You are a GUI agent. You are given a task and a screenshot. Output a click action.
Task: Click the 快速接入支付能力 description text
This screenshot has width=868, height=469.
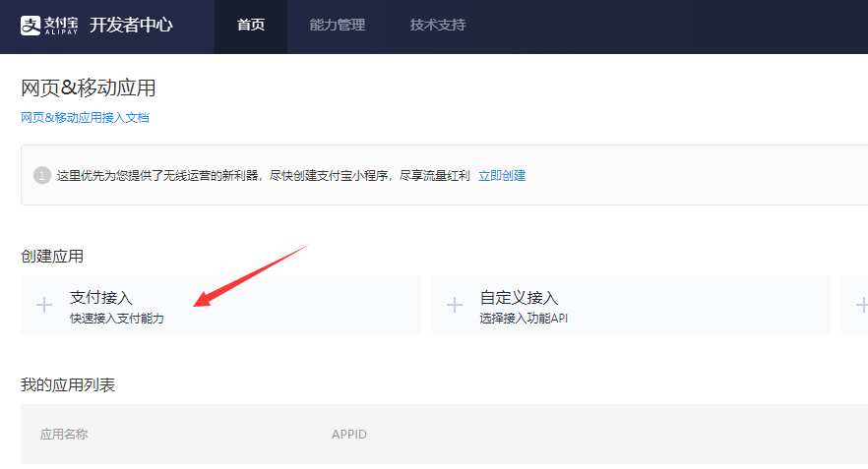117,319
